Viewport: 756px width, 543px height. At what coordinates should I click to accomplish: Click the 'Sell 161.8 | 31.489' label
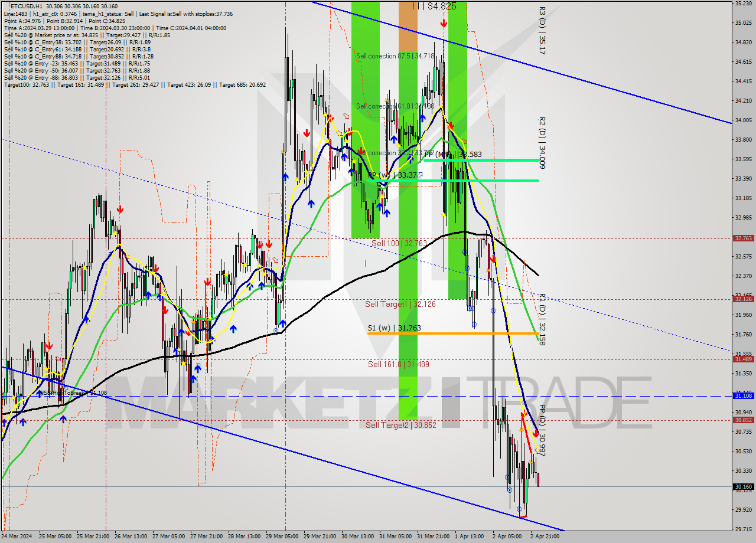point(398,364)
